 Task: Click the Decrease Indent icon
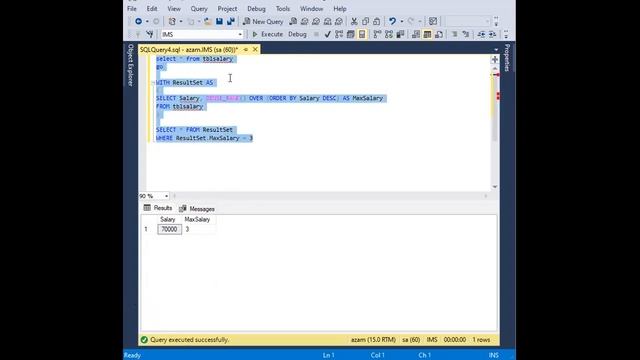point(482,34)
